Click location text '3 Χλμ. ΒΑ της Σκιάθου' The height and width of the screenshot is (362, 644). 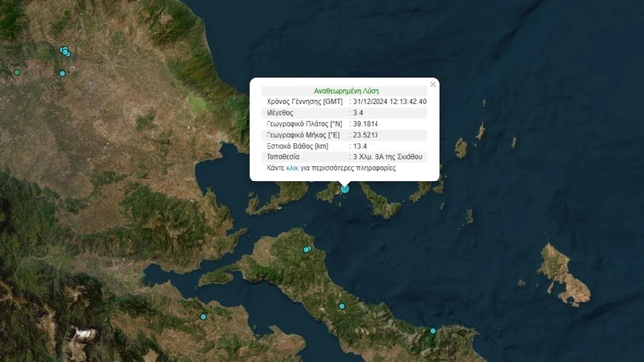click(387, 157)
